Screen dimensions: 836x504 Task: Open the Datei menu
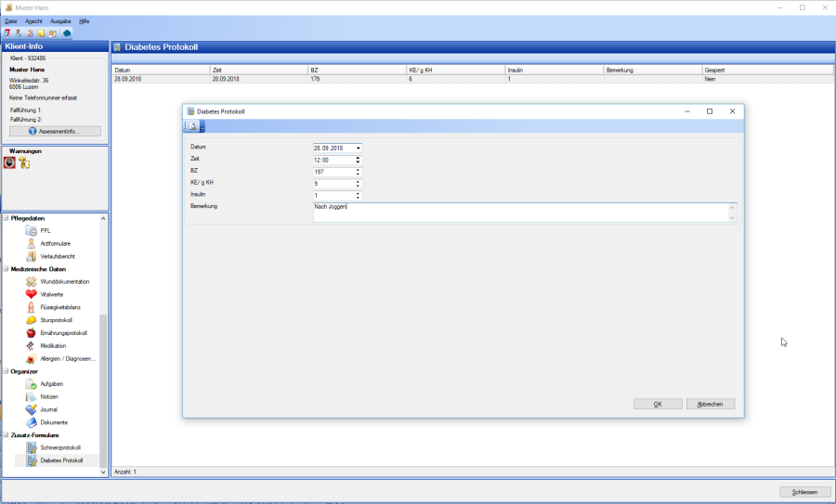click(10, 21)
